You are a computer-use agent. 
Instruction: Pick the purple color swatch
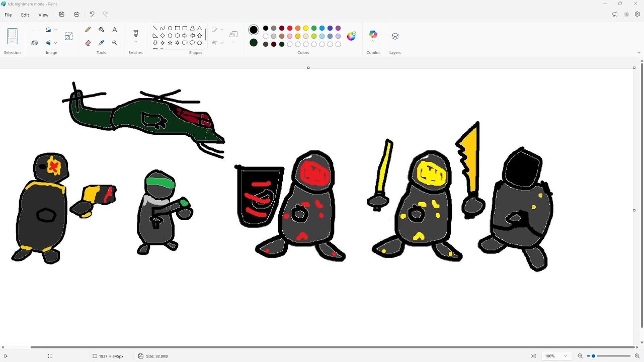[338, 28]
